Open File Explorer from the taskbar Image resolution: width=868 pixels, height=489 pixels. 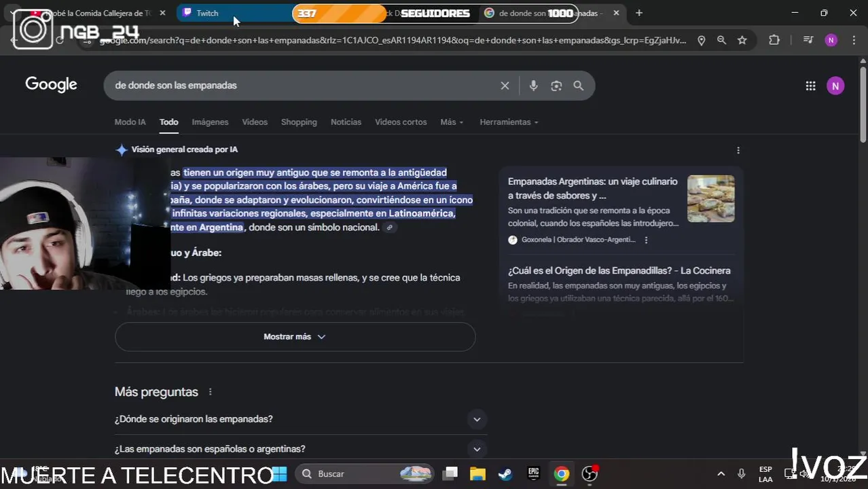tap(477, 473)
